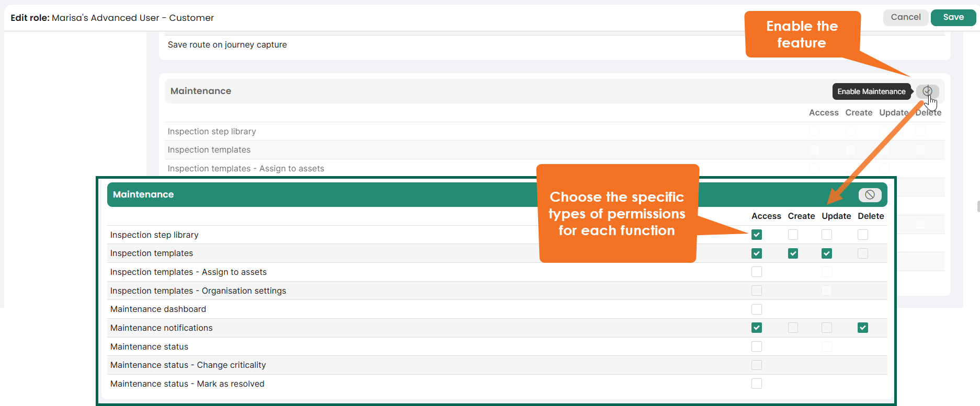Click the disable icon in the green Maintenance header
980x406 pixels.
(870, 195)
